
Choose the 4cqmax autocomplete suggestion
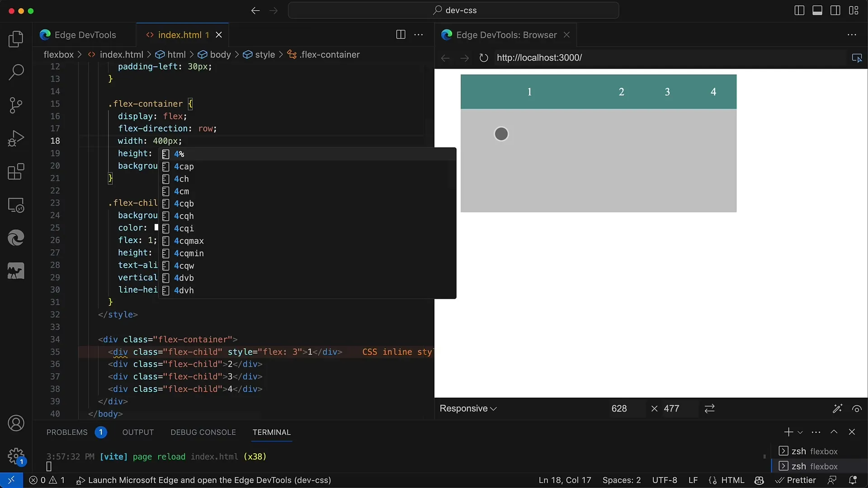point(307,241)
